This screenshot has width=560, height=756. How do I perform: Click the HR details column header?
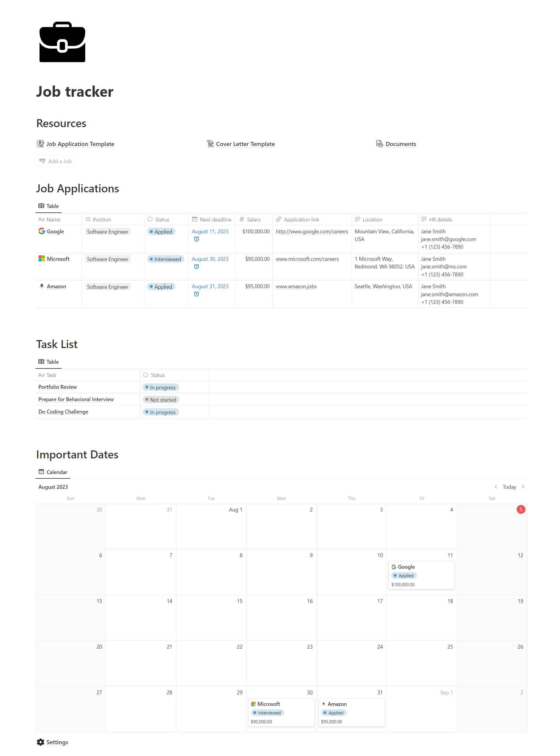tap(454, 219)
